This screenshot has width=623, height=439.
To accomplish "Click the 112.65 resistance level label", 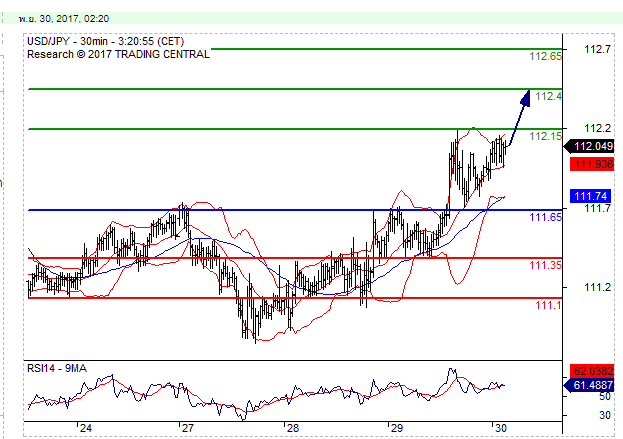I will 546,56.
